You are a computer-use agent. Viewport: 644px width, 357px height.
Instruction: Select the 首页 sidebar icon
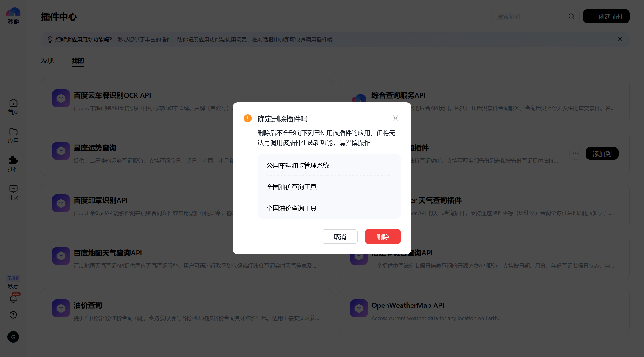point(13,106)
